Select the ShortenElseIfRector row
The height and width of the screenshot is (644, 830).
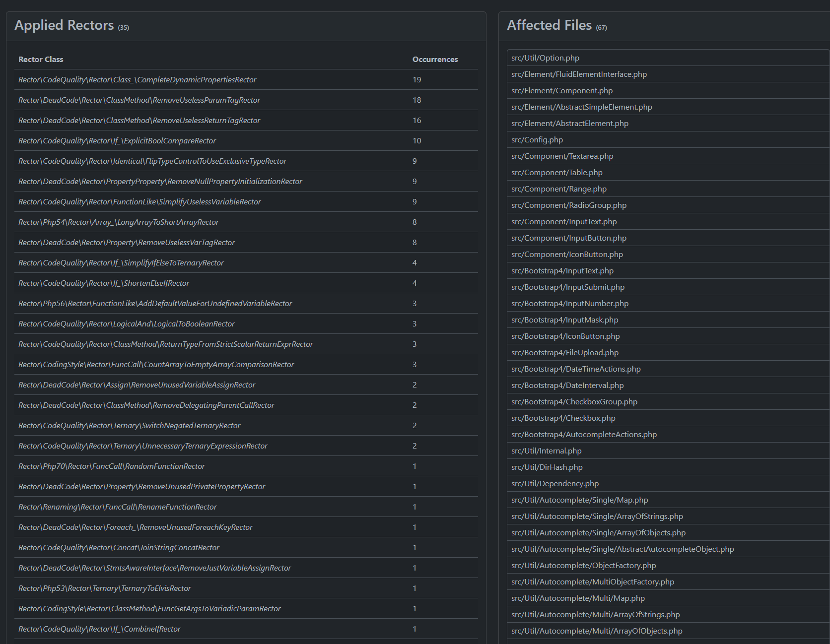[246, 283]
